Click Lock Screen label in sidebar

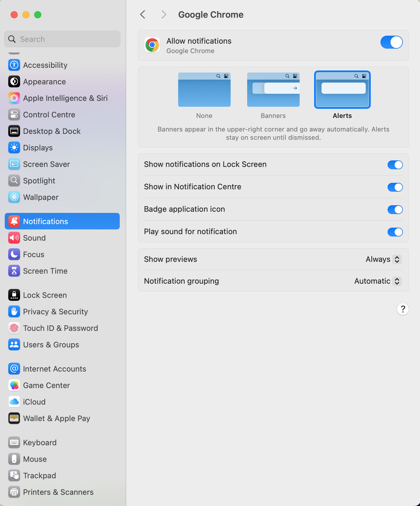(45, 295)
